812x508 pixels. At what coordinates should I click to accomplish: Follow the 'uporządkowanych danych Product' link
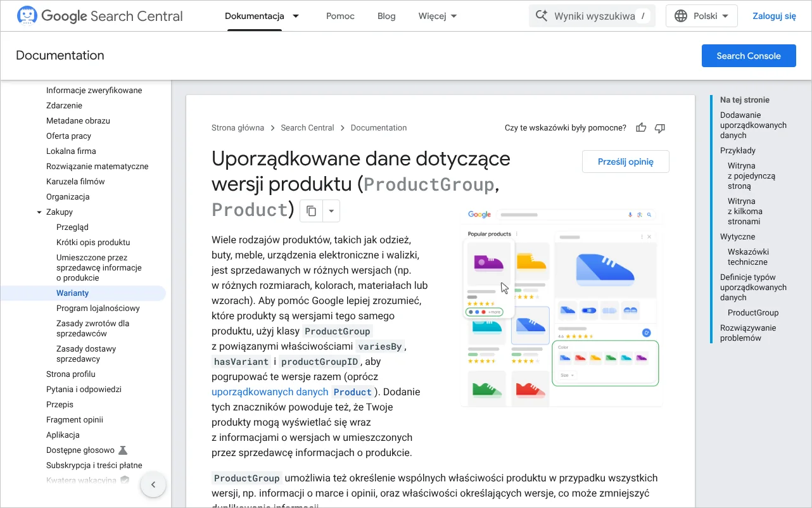tap(293, 392)
